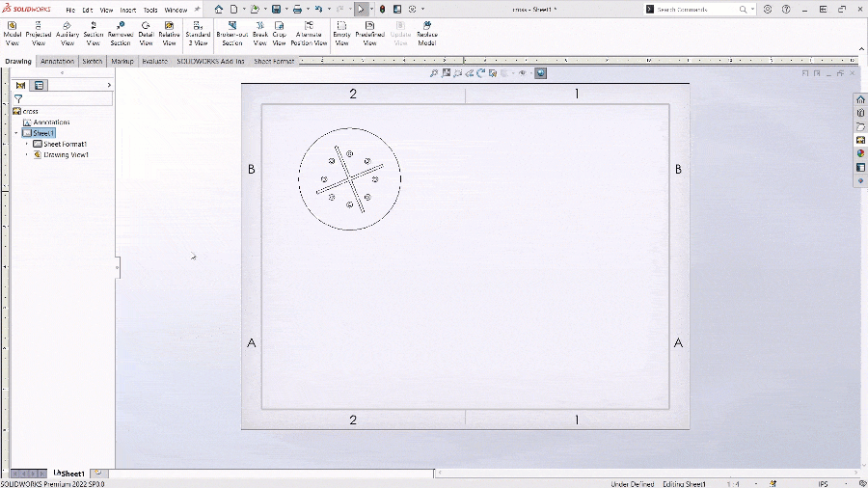The image size is (868, 488).
Task: Switch to the Evaluate tab
Action: point(154,62)
